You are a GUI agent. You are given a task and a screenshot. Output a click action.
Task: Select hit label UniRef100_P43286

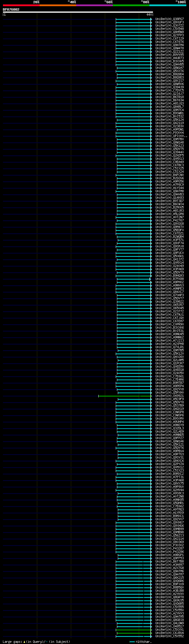[x=170, y=552]
